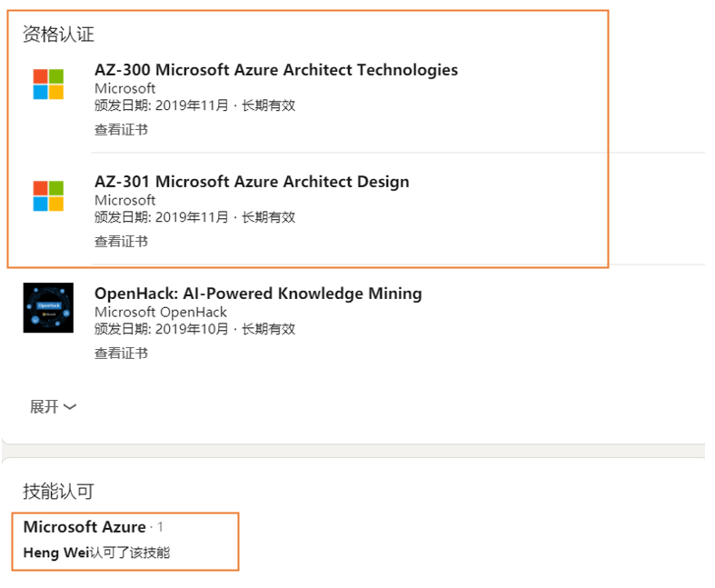Expand the certifications list via 展开 text

(x=45, y=406)
